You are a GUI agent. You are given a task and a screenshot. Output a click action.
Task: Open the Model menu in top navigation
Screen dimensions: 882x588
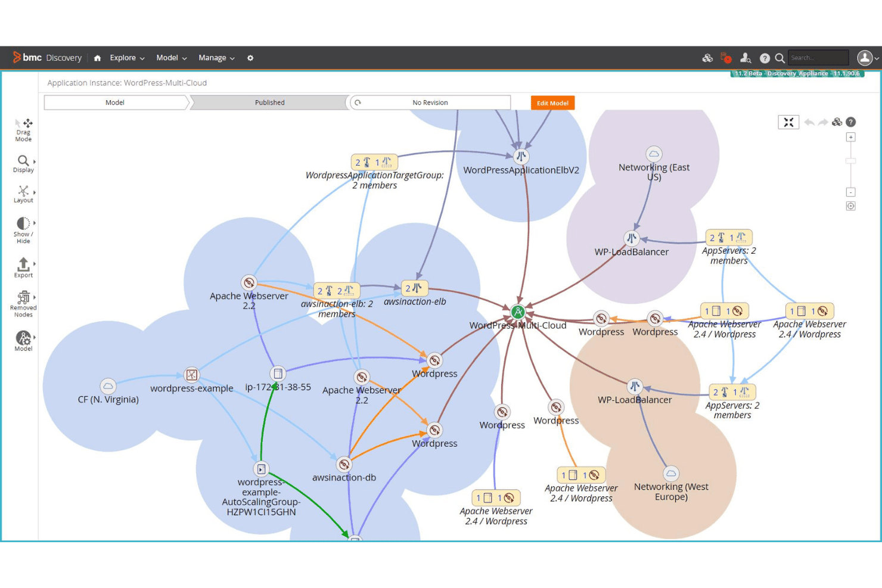click(172, 58)
